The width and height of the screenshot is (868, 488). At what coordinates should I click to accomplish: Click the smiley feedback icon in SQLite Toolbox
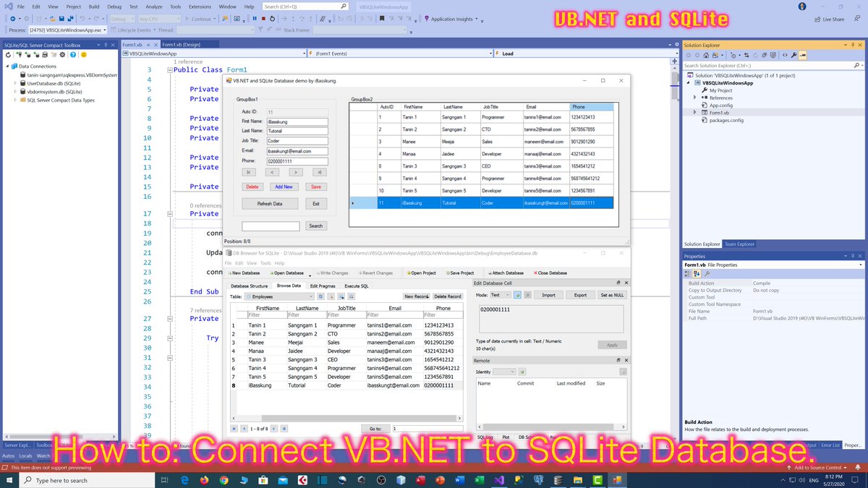84,54
